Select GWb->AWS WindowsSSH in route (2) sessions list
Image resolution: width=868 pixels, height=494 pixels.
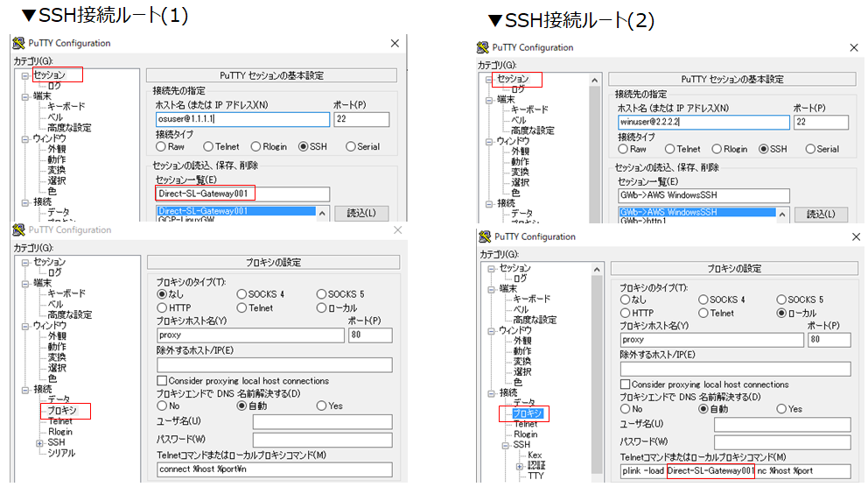click(697, 212)
